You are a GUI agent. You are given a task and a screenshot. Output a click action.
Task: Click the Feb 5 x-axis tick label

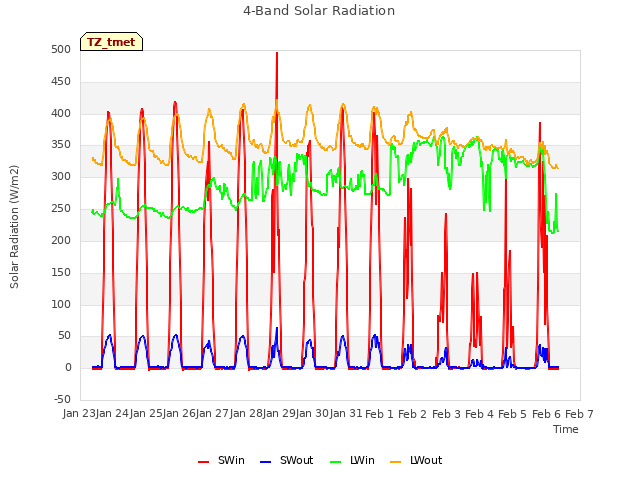click(x=512, y=414)
